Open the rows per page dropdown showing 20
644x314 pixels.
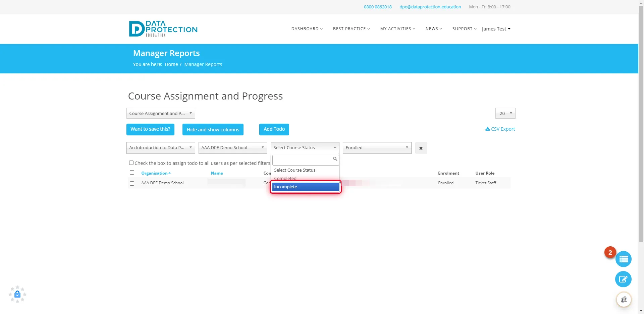(505, 113)
